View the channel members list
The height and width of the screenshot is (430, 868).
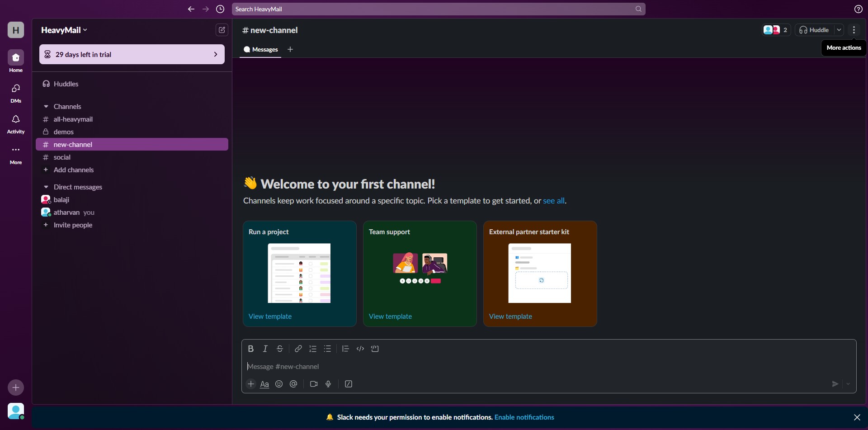[776, 30]
